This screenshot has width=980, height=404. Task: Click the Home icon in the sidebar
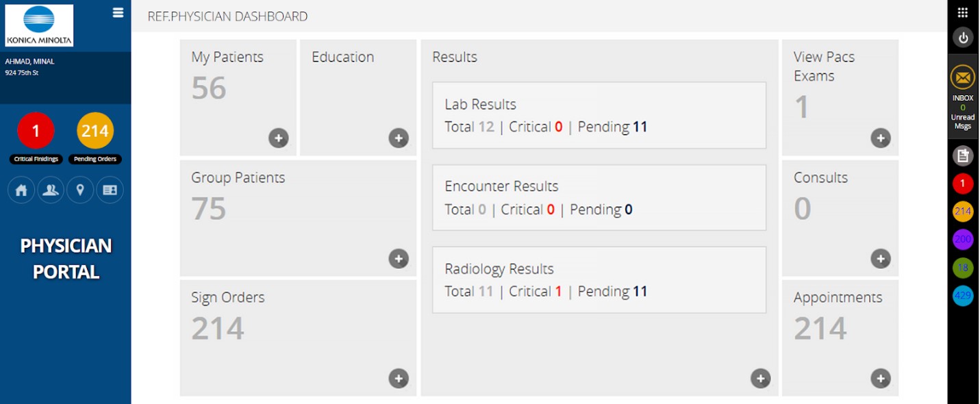[x=21, y=190]
